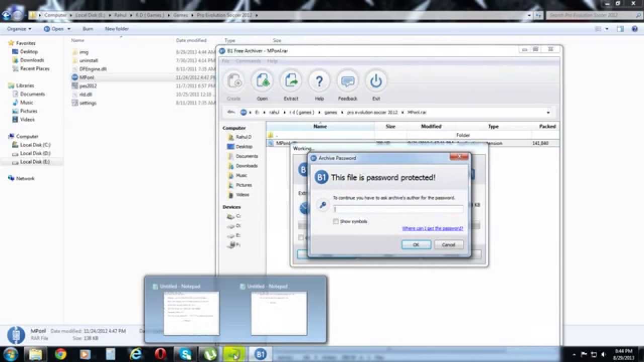Image resolution: width=644 pixels, height=362 pixels.
Task: Open Local Disk (C:) in Explorer navigation pane
Action: point(35,145)
